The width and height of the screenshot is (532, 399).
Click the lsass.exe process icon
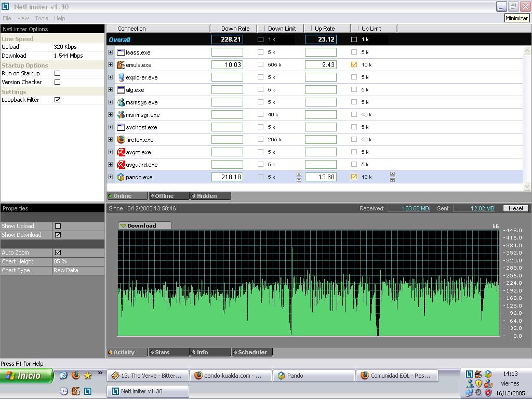click(x=121, y=52)
